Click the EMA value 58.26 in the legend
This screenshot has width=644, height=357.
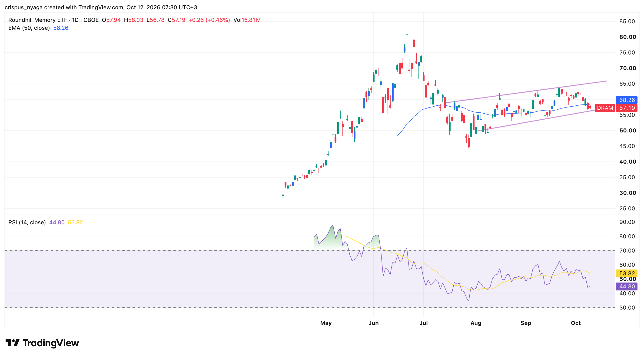pos(61,28)
